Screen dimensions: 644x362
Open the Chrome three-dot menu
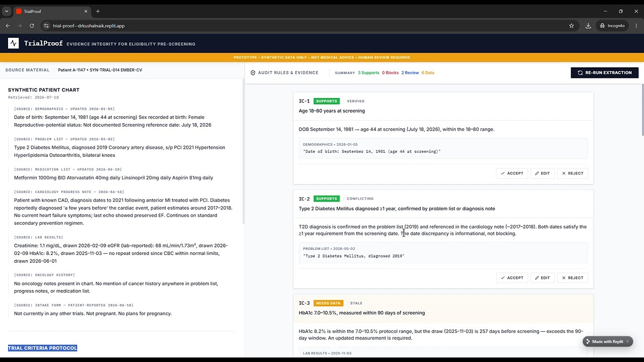636,26
